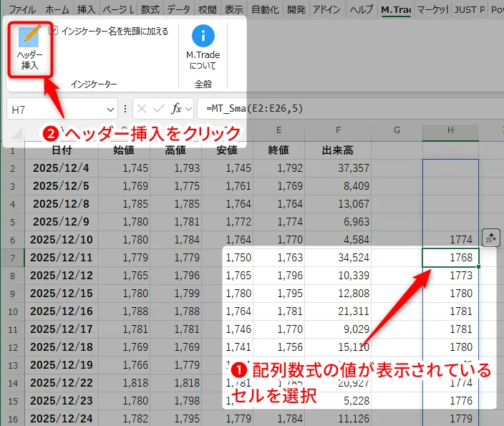
Task: Expand the dropdown arrow next to fx
Action: (189, 109)
